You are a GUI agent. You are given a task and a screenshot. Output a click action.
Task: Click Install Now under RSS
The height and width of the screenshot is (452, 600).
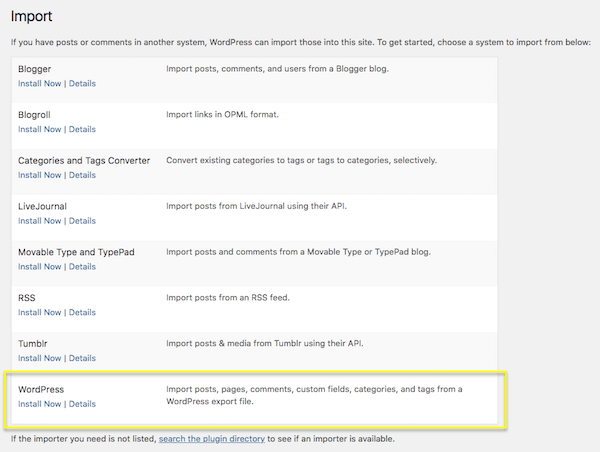39,312
